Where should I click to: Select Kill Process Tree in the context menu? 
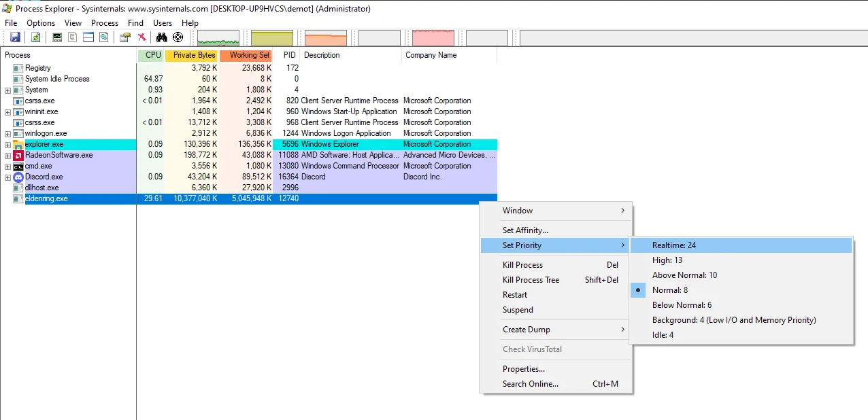point(556,280)
